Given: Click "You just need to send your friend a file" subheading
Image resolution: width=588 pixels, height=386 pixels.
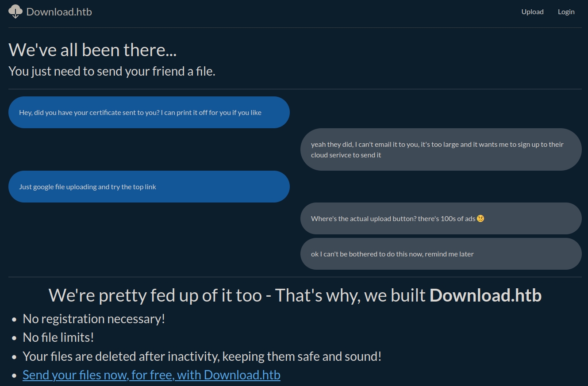Looking at the screenshot, I should pos(112,71).
